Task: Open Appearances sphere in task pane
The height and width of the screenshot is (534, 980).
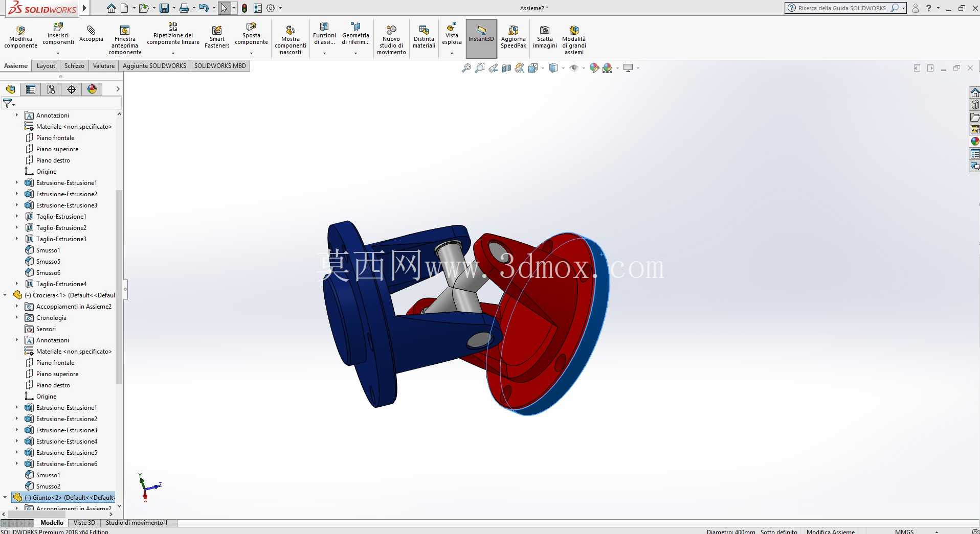Action: 975,142
